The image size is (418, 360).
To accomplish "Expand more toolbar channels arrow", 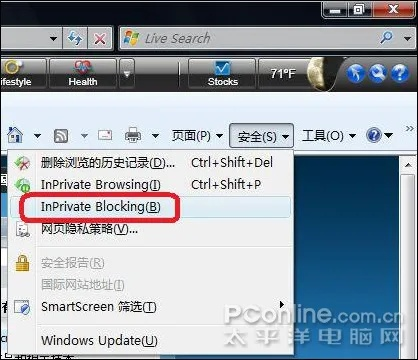I will [127, 73].
